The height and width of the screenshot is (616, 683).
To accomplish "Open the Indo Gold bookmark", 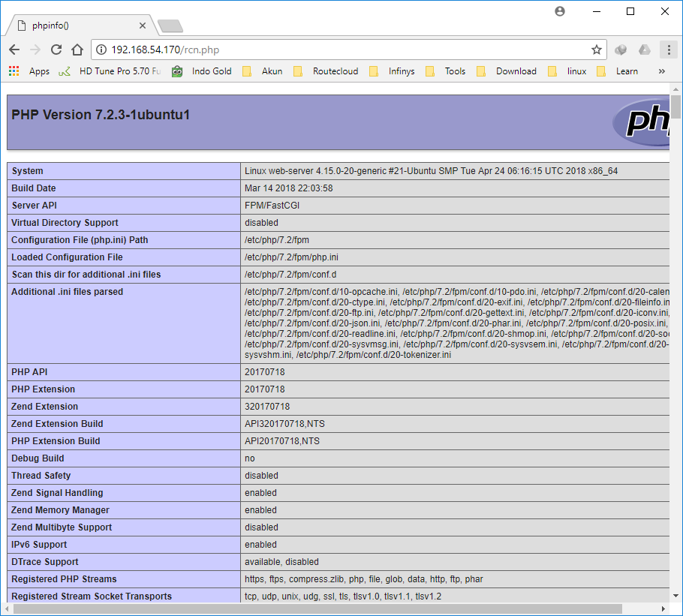I will [x=202, y=71].
